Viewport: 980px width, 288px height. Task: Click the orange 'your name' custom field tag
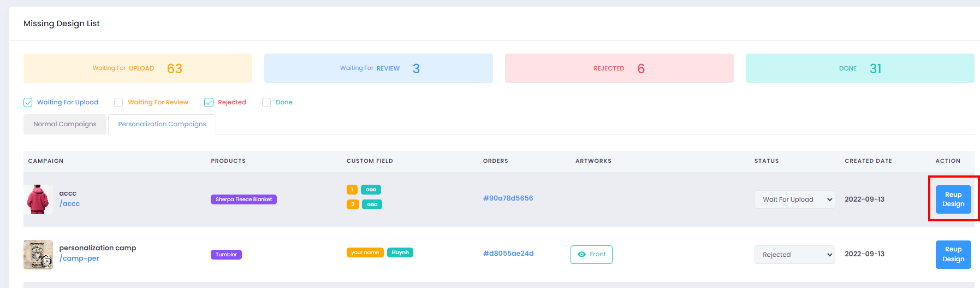click(x=365, y=252)
